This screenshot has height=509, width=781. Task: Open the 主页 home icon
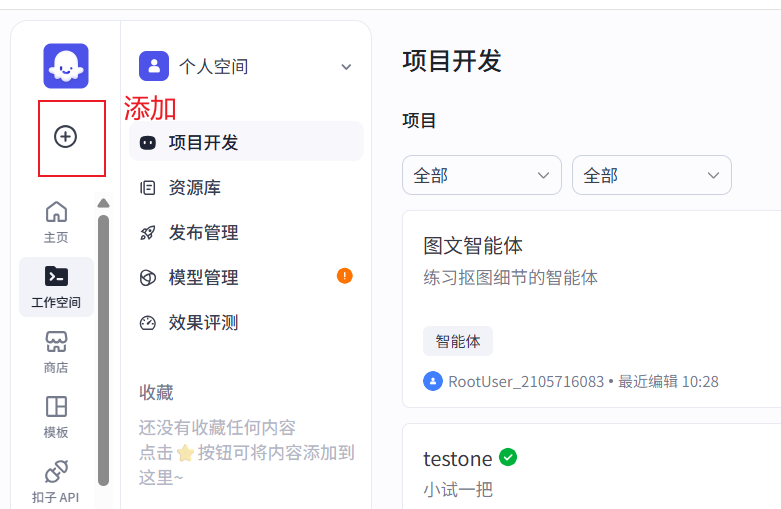(x=56, y=212)
